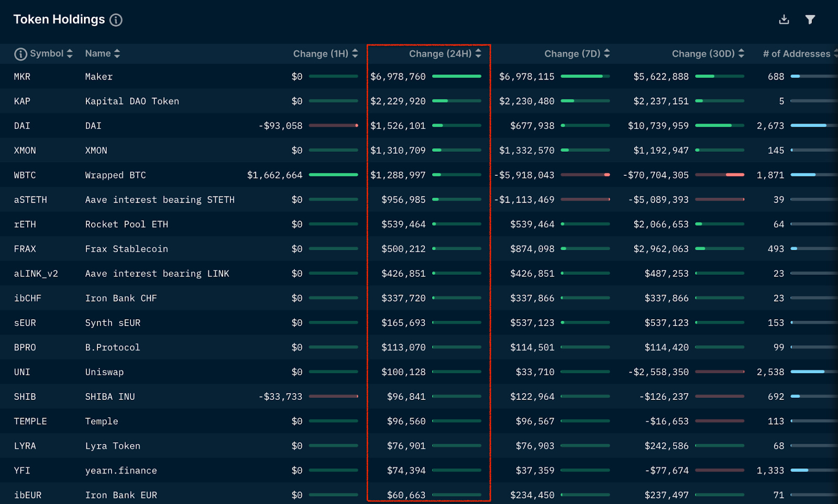The image size is (838, 504).
Task: Click WBTC 30D value -$70,704,305
Action: [x=656, y=175]
